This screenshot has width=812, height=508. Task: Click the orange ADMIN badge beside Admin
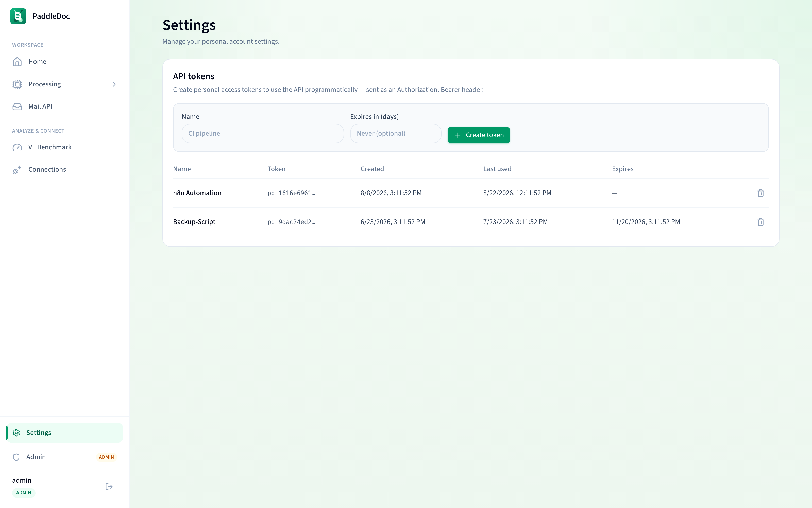click(x=106, y=457)
